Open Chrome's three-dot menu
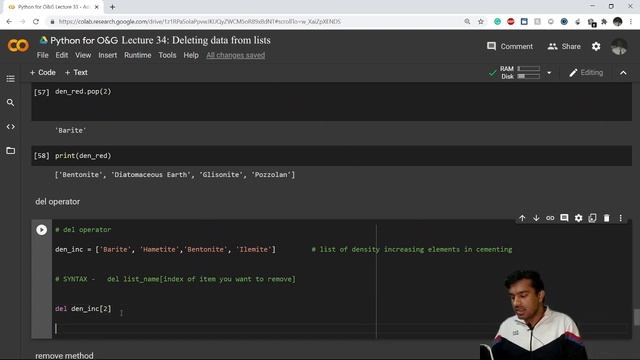Viewport: 640px width, 360px height. pos(631,22)
